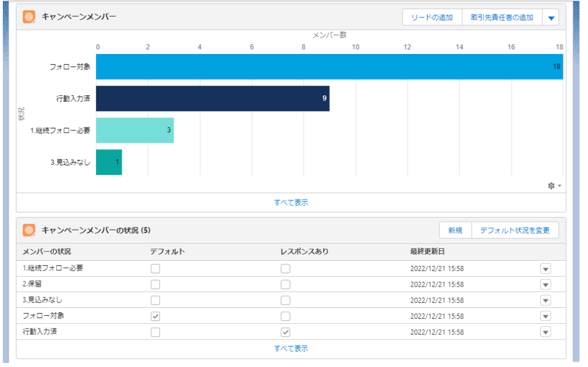588x367 pixels.
Task: Toggle デフォルト checkbox for フォロー対象
Action: pos(156,316)
